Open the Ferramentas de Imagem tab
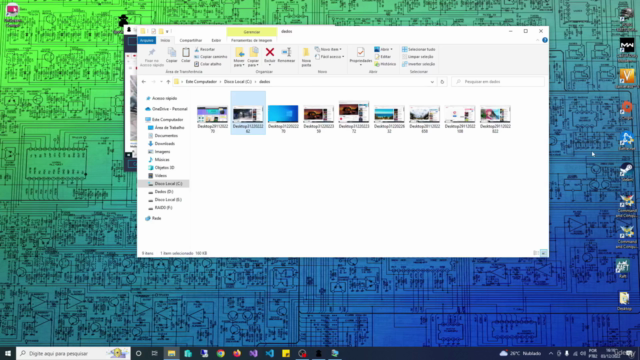The image size is (640, 360). click(251, 40)
